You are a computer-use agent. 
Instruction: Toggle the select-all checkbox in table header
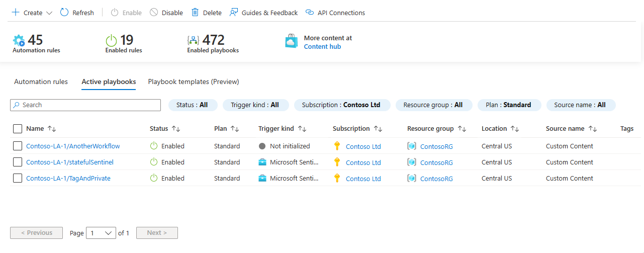[18, 129]
